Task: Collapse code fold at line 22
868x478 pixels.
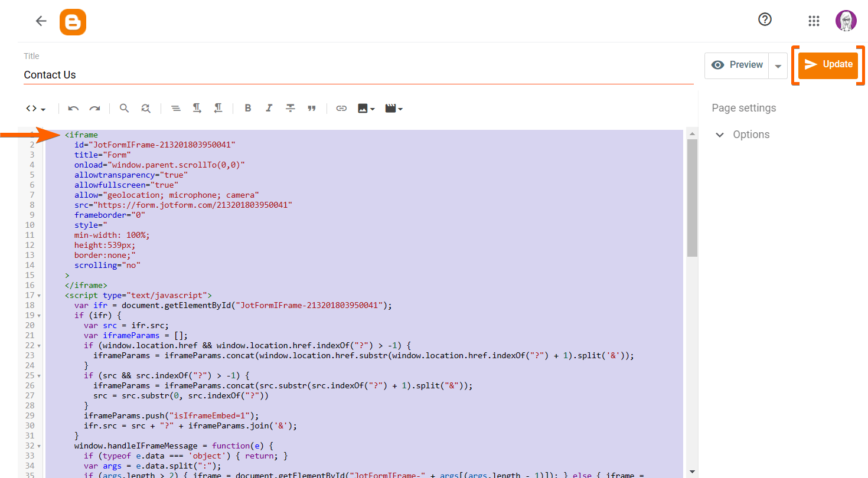Action: tap(39, 346)
